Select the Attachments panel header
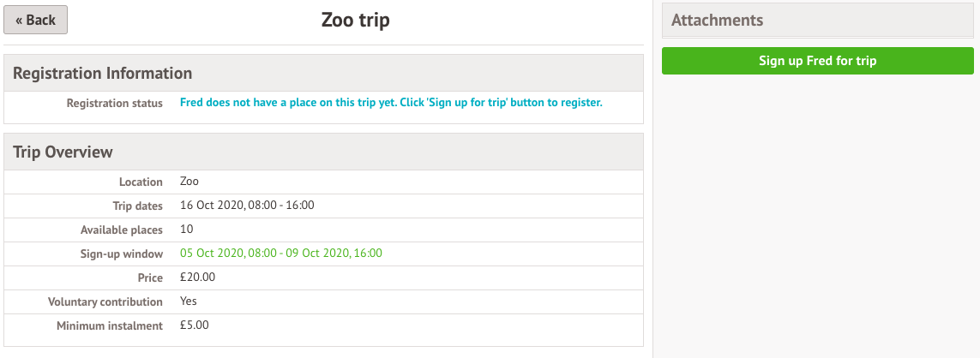 pyautogui.click(x=717, y=21)
